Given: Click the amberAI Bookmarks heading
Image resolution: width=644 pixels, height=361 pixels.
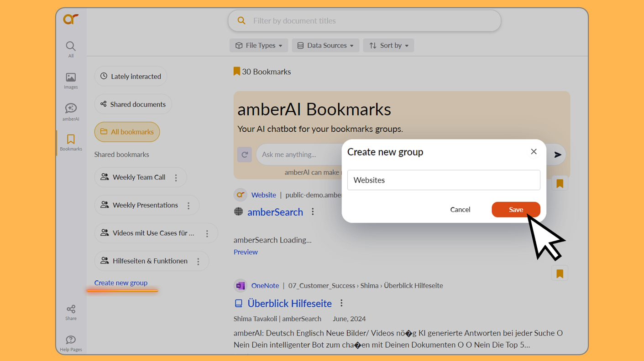Looking at the screenshot, I should [x=314, y=109].
